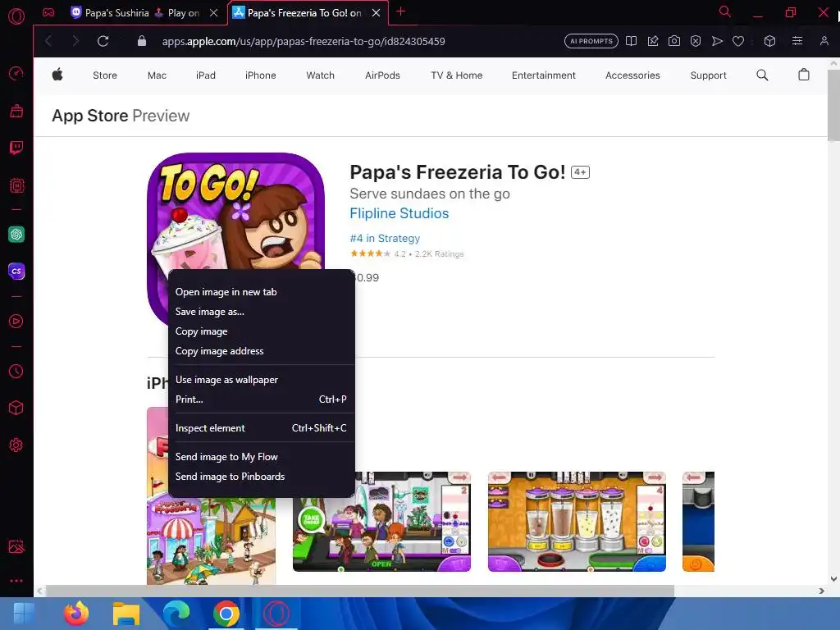Click the Apple site search magnifier
Screen dimensions: 840x630
[762, 75]
